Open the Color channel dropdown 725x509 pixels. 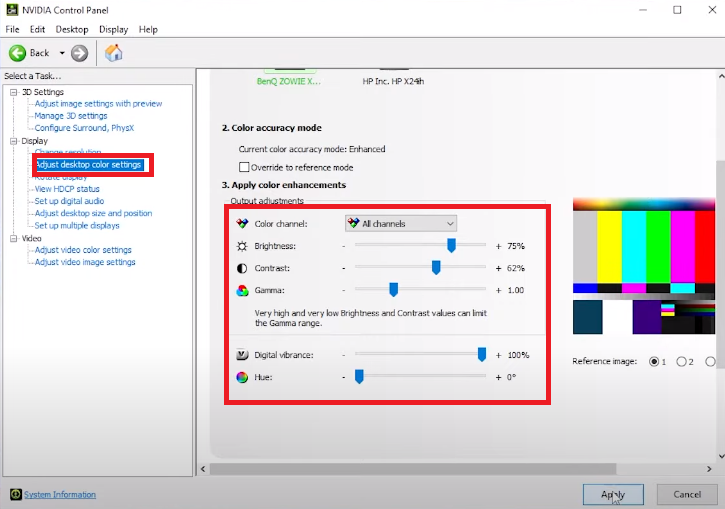coord(400,224)
